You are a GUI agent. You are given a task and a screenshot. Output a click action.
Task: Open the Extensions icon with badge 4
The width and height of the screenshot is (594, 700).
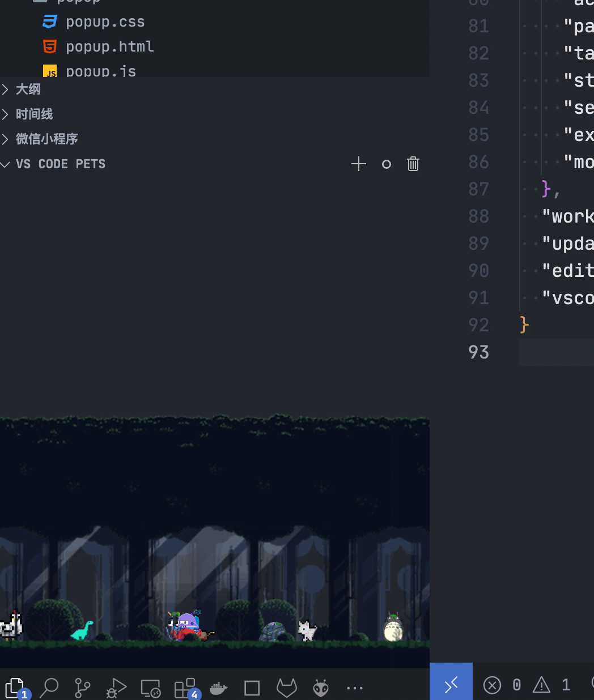coord(185,688)
